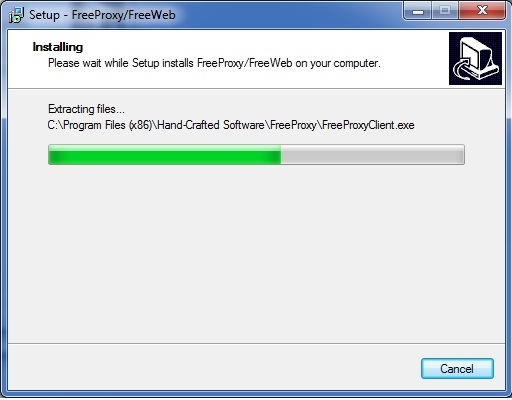This screenshot has width=512, height=400.
Task: Minimize the FreeProxy setup window
Action: pyautogui.click(x=418, y=11)
